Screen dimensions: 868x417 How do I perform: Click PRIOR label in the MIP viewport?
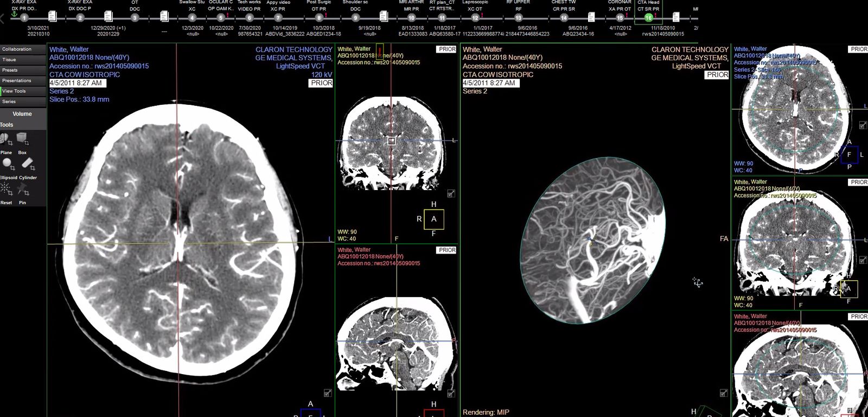(x=717, y=75)
